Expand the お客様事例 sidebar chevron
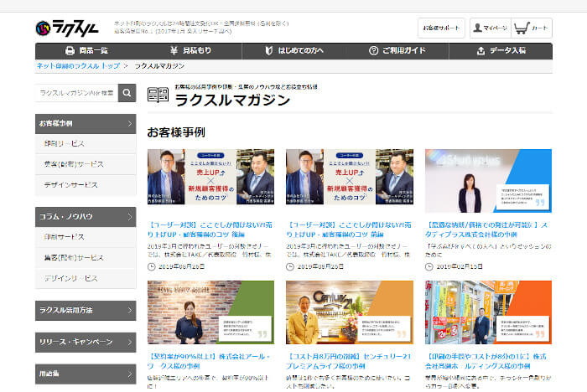This screenshot has height=392, width=587. click(x=129, y=123)
